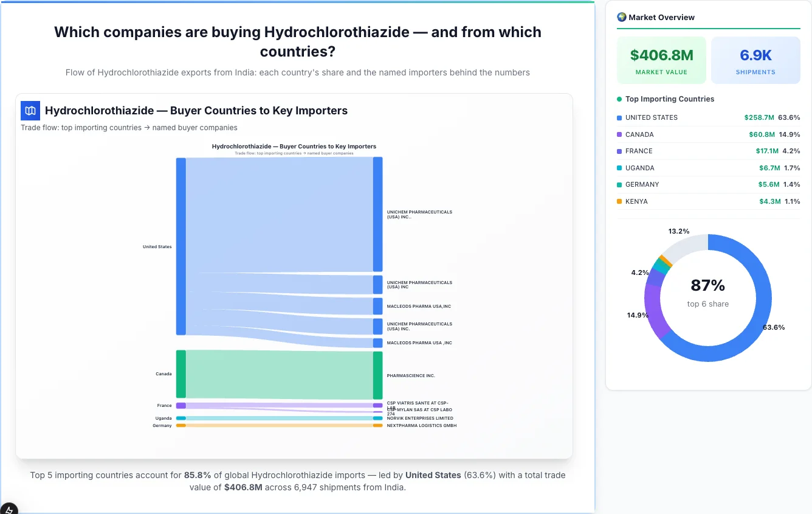Click the MACLEODS PHARMA USA,INC label

coord(419,306)
